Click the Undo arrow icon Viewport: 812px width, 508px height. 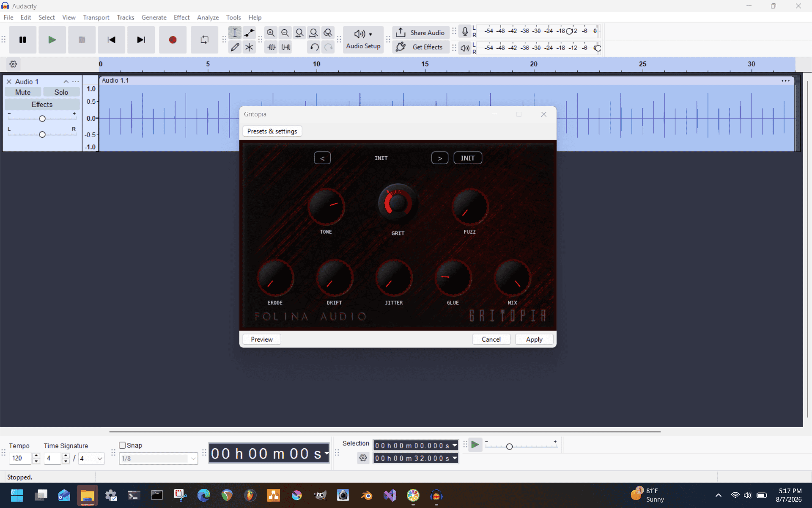point(314,47)
